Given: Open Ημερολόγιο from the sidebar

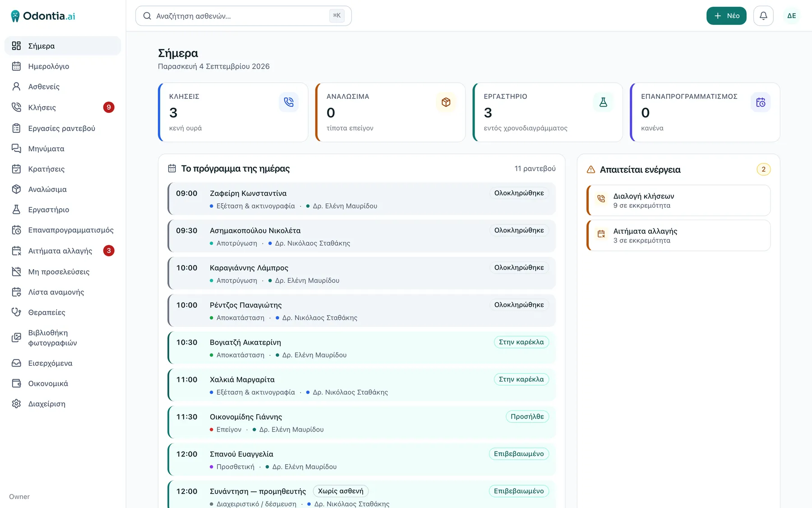Looking at the screenshot, I should (63, 66).
